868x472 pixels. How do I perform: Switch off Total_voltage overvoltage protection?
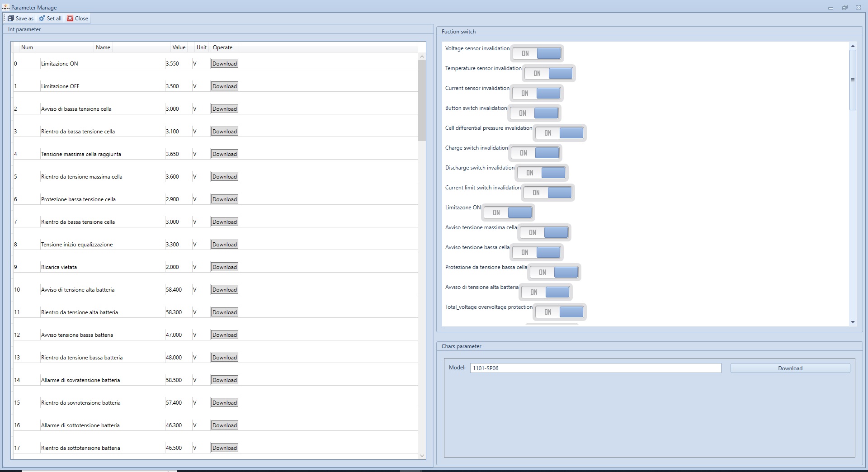560,312
